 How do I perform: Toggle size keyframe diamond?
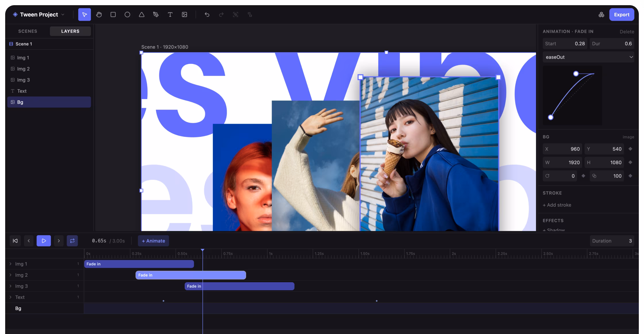coord(630,162)
